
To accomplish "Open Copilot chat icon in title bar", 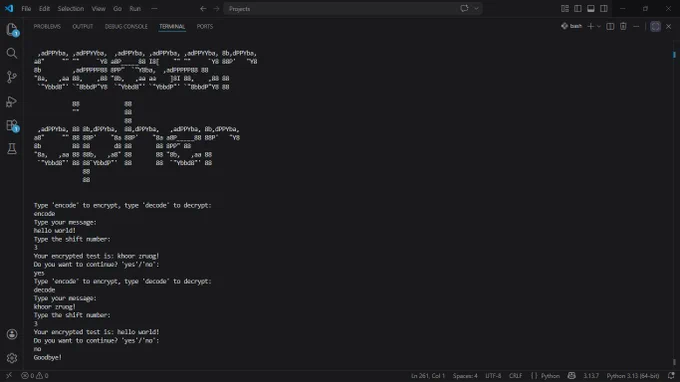I will click(464, 8).
